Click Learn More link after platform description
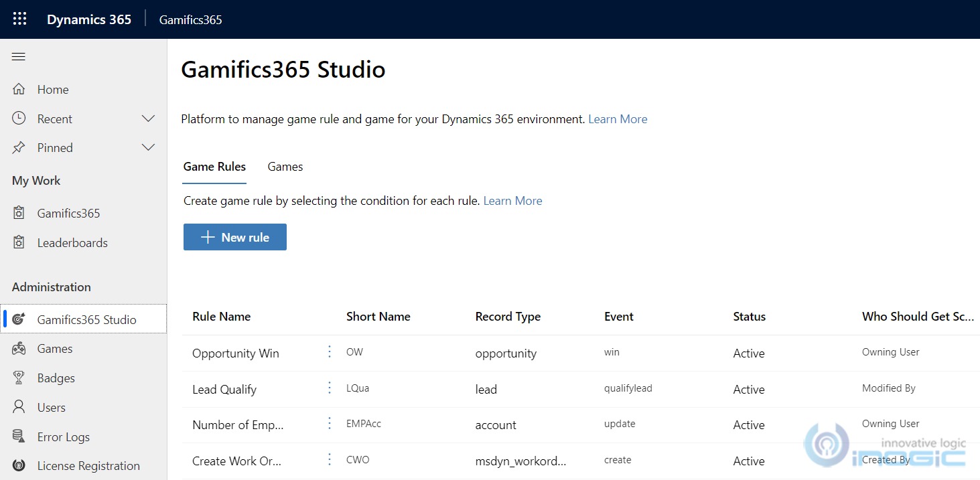The width and height of the screenshot is (980, 480). coord(618,119)
